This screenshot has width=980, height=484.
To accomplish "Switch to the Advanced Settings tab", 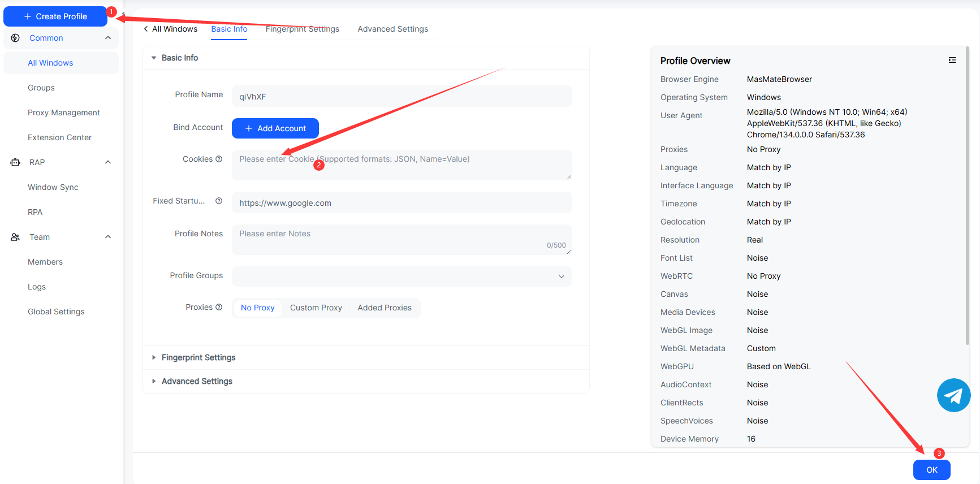I will tap(392, 29).
